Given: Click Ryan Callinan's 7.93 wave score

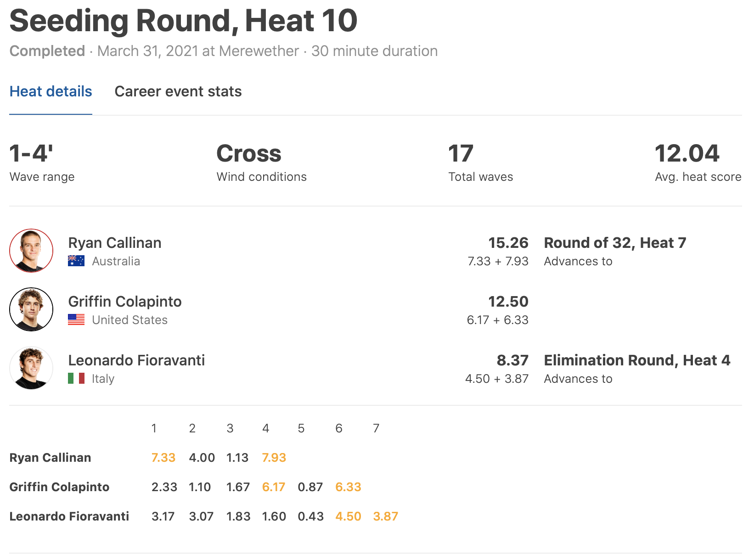Looking at the screenshot, I should 274,458.
